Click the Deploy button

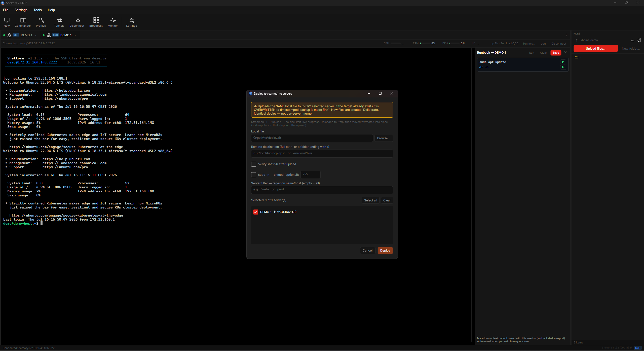point(385,250)
